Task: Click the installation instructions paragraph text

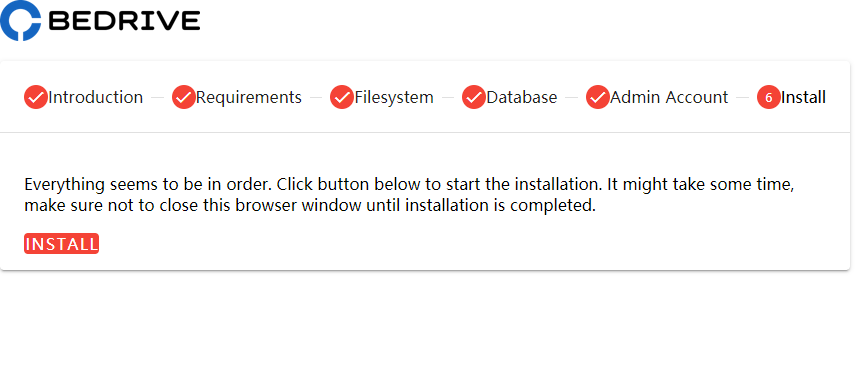Action: (x=409, y=195)
